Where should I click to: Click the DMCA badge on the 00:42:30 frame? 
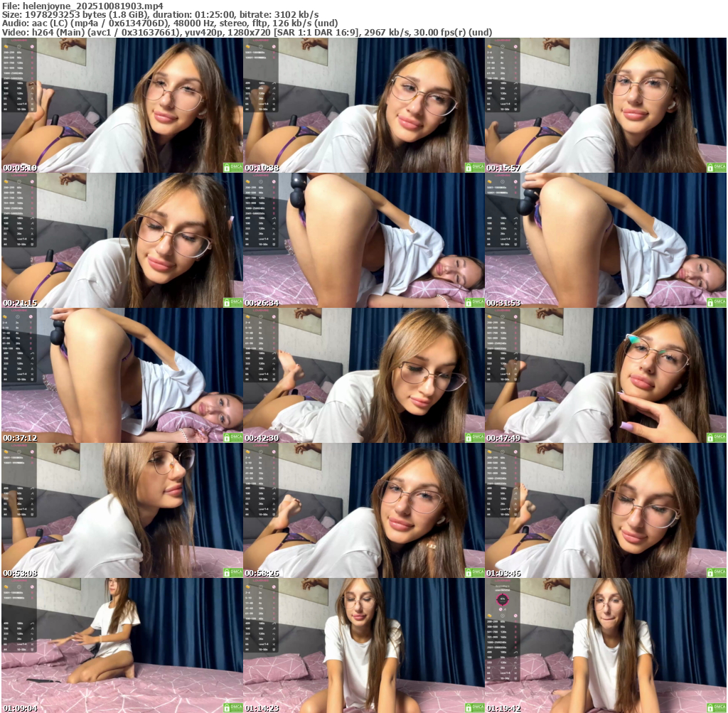[474, 437]
